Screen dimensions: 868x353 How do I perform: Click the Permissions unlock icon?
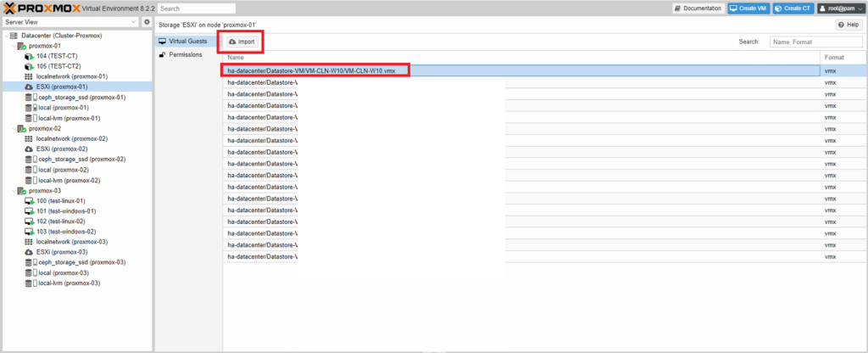162,55
